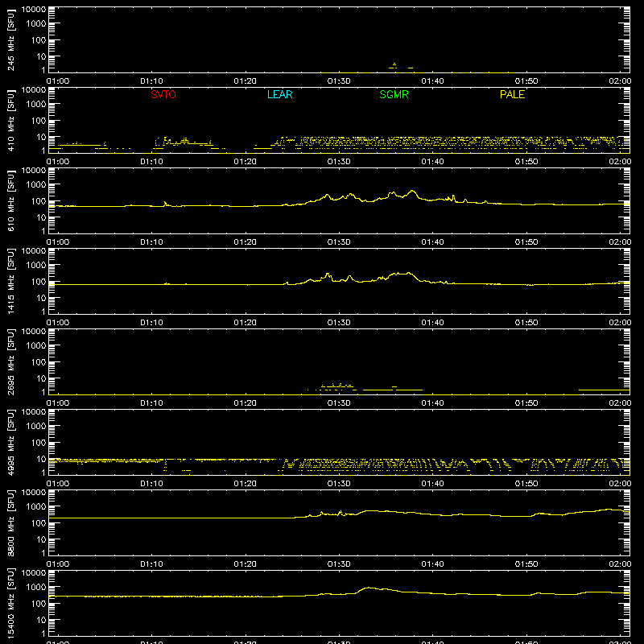Click the 610 MHz small spike near 01:11
Image resolution: width=644 pixels, height=644 pixels.
165,203
